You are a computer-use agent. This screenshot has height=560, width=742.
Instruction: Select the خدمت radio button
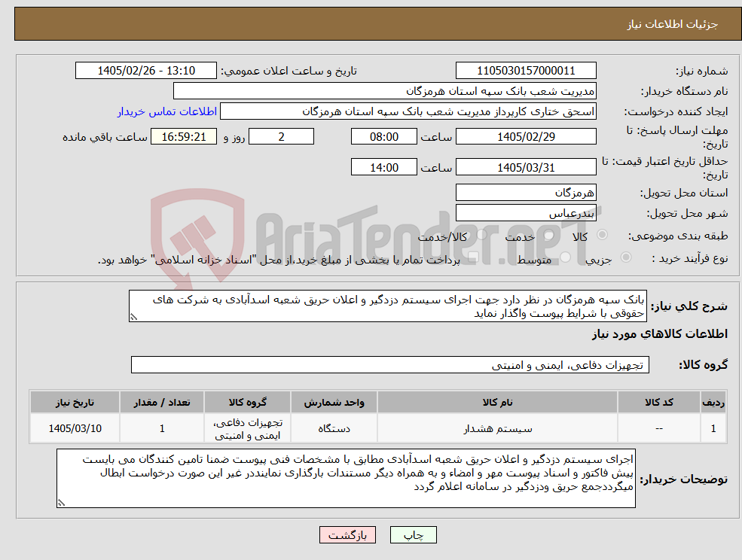pos(549,235)
